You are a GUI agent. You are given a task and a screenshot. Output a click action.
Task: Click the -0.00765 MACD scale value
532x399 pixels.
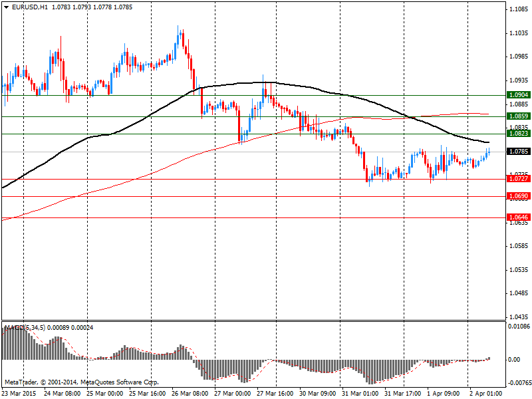[519, 383]
